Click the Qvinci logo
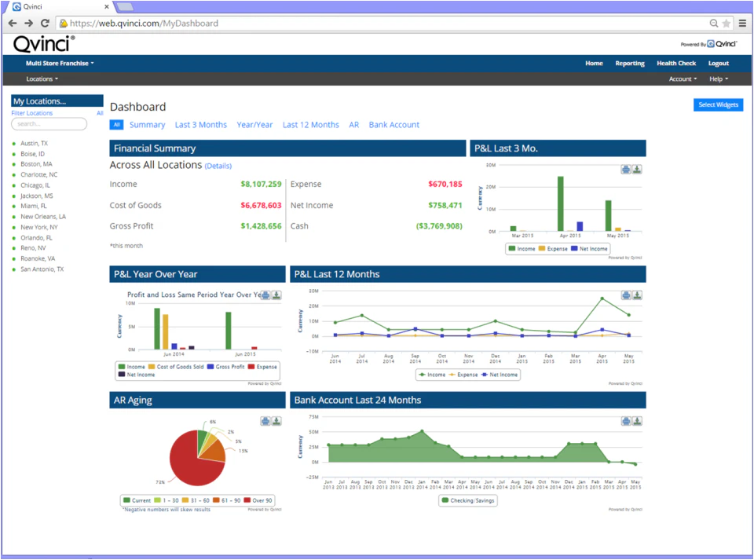754x560 pixels. (x=41, y=45)
